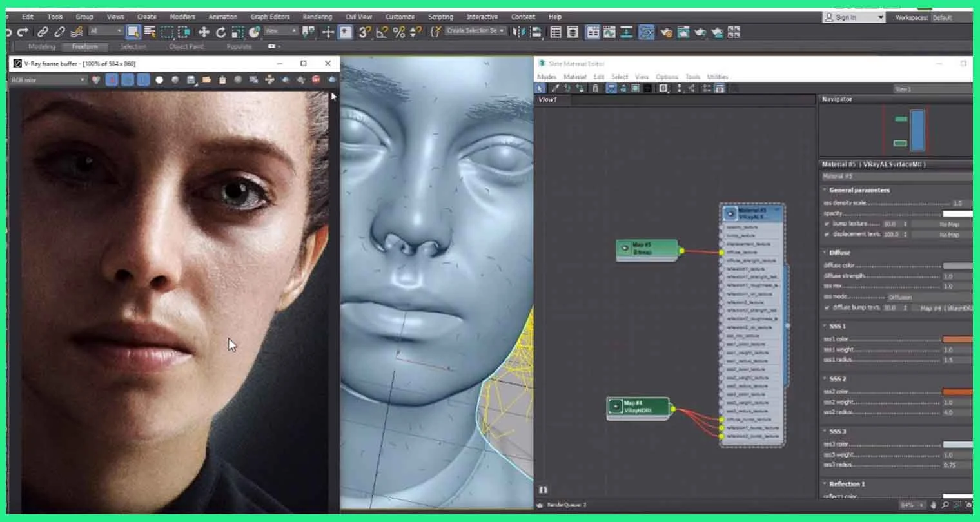Select the Map #4 VRayHDRI node
Viewport: 980px width, 522px height.
coord(638,408)
